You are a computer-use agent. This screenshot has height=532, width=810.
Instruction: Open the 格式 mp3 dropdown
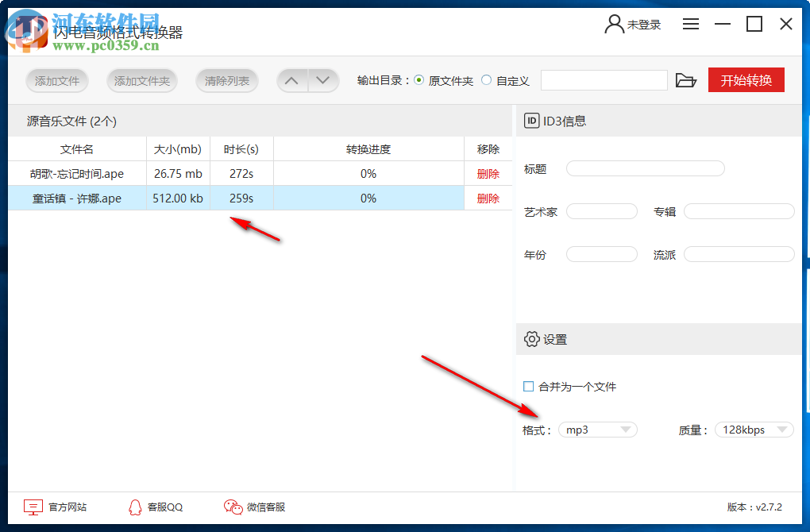(597, 429)
